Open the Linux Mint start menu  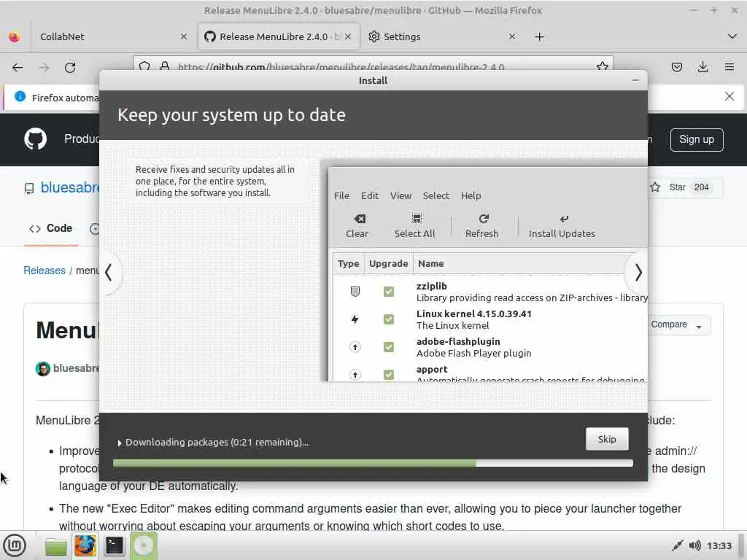pyautogui.click(x=15, y=545)
